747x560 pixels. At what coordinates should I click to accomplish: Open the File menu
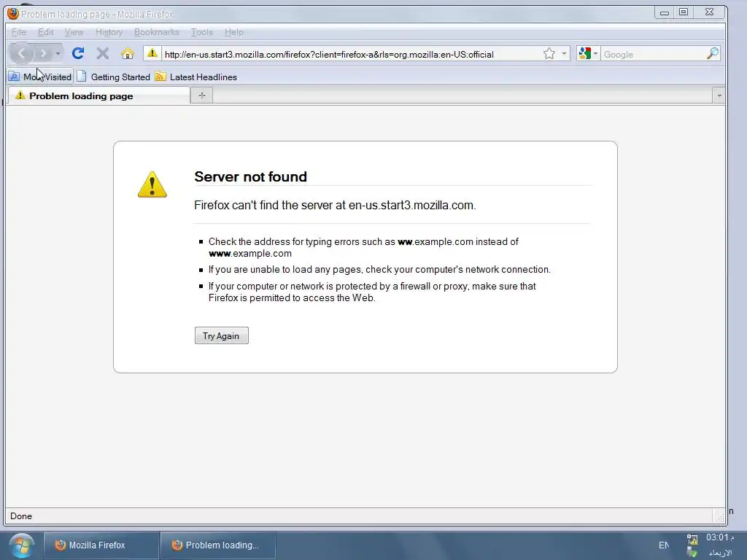[x=18, y=32]
